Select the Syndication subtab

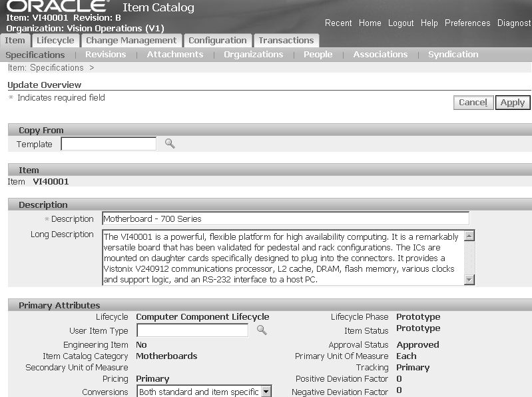(x=453, y=55)
